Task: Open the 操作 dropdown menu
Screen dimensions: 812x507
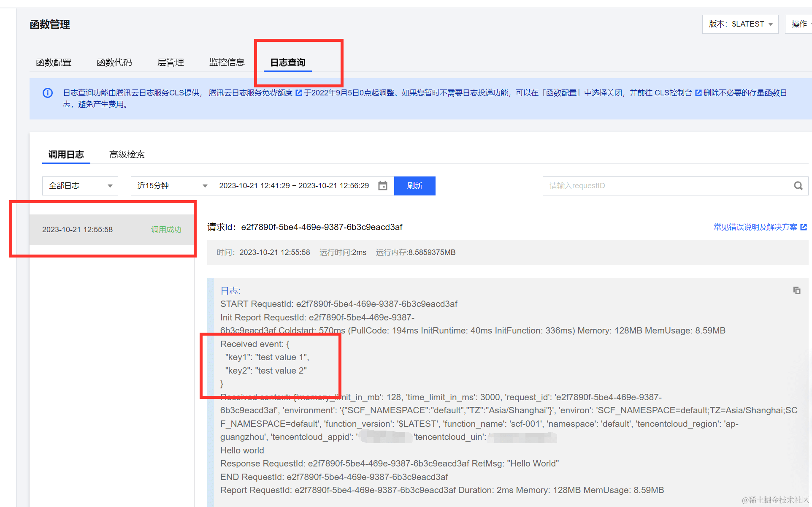Action: pyautogui.click(x=799, y=24)
